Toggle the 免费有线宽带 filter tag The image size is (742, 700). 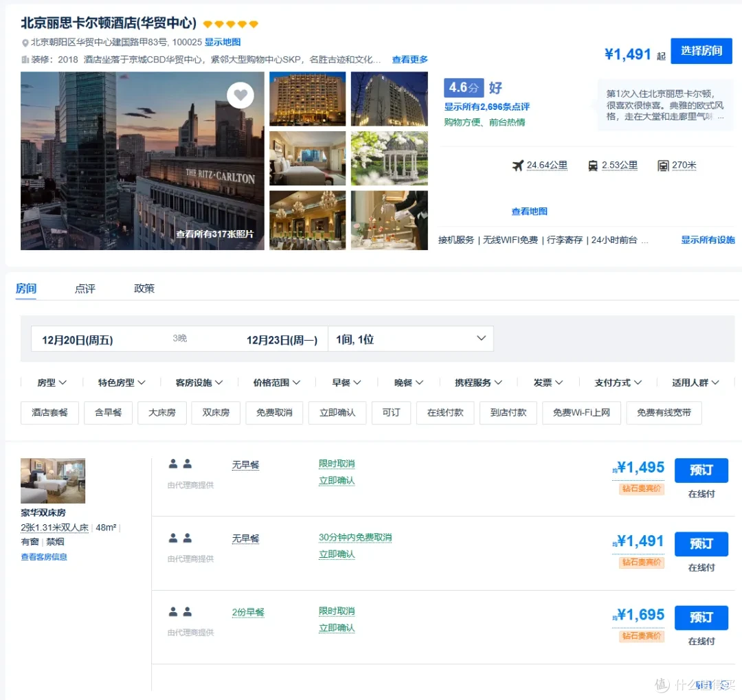[664, 413]
